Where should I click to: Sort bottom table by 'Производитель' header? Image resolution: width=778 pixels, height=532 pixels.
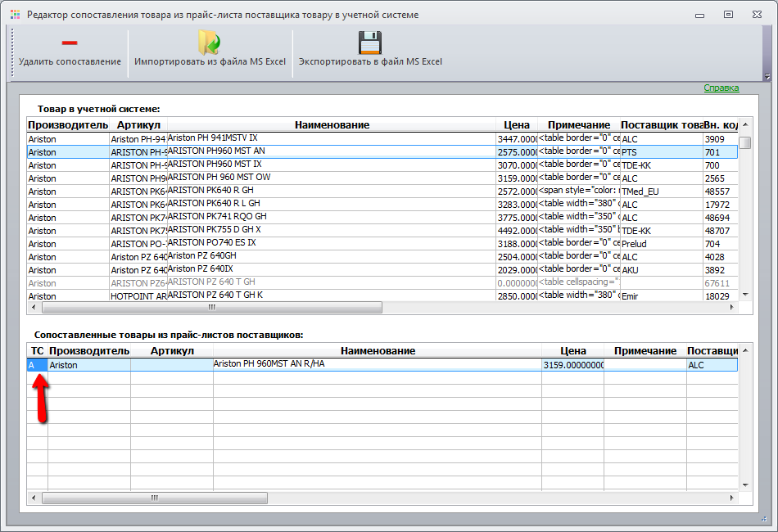[89, 351]
